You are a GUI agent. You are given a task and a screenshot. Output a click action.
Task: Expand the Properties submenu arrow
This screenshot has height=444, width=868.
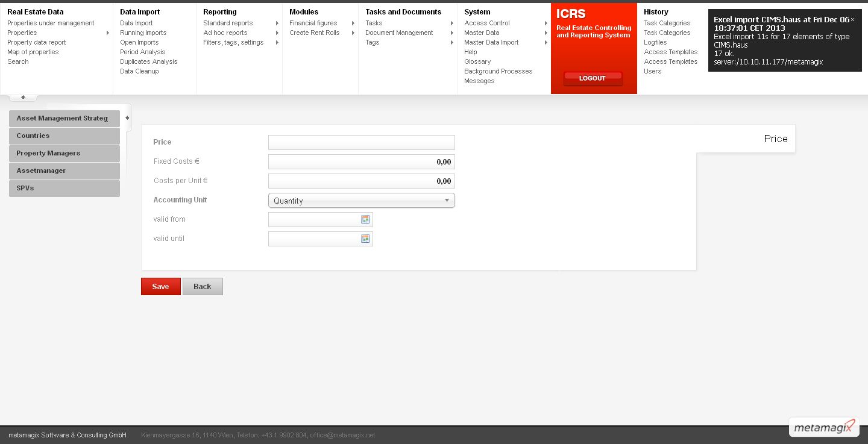point(108,33)
